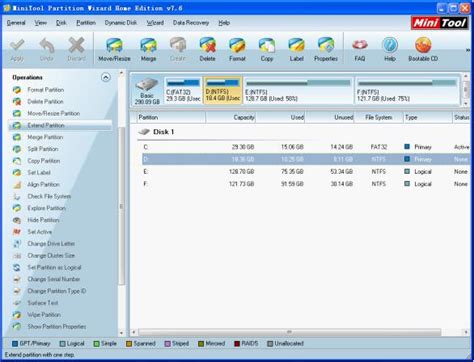Click the Basic 298.09 GB disk icon
Viewport: 474px width, 362px height.
tap(147, 91)
